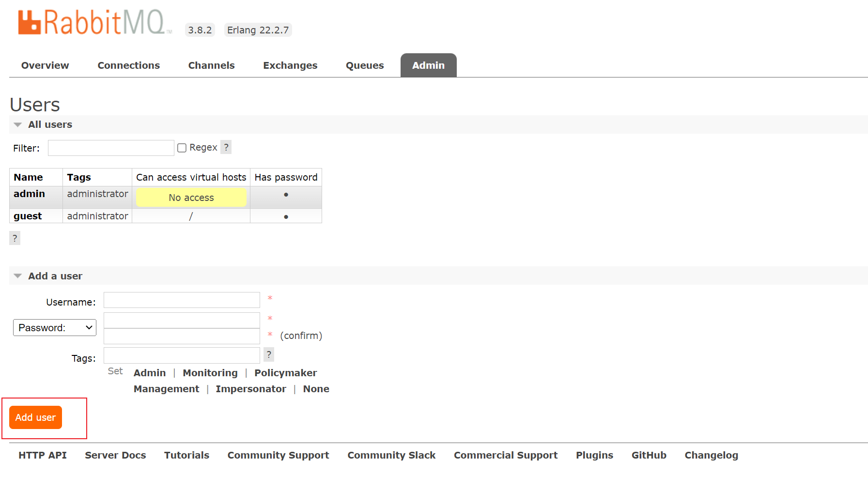The image size is (868, 491).
Task: Set tag to None
Action: [316, 389]
